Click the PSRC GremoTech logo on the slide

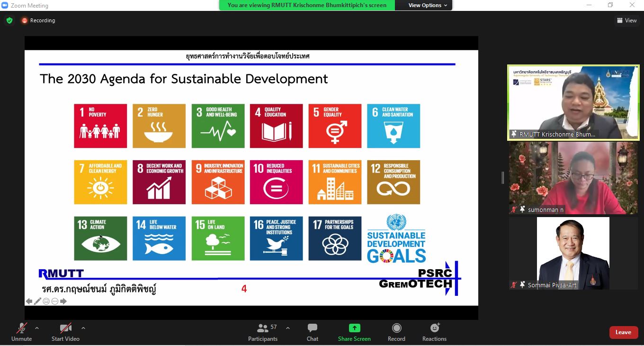[419, 279]
